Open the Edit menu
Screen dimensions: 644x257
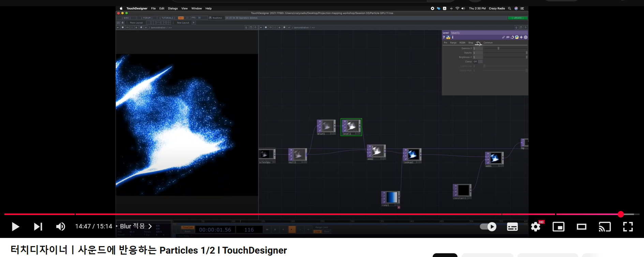pos(162,9)
